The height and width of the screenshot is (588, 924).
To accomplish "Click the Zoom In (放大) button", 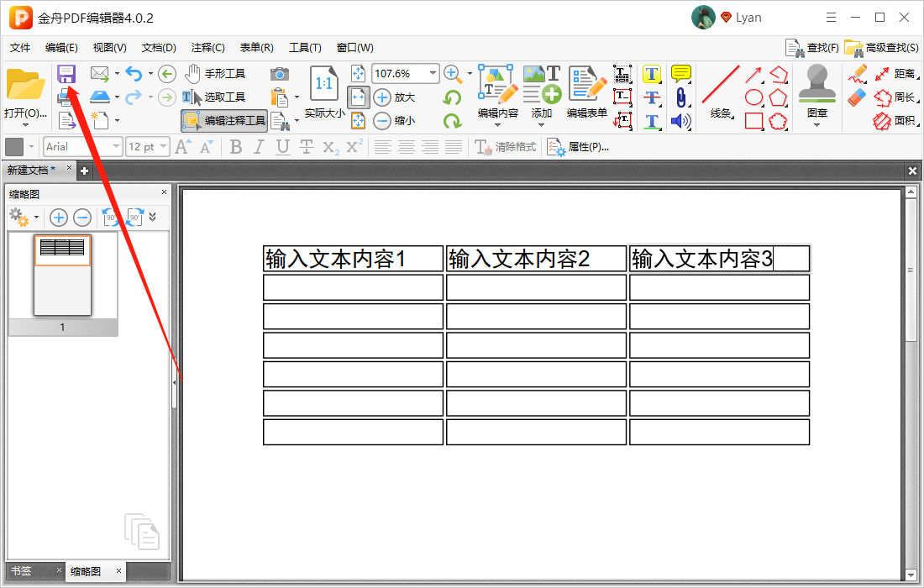I will (394, 97).
